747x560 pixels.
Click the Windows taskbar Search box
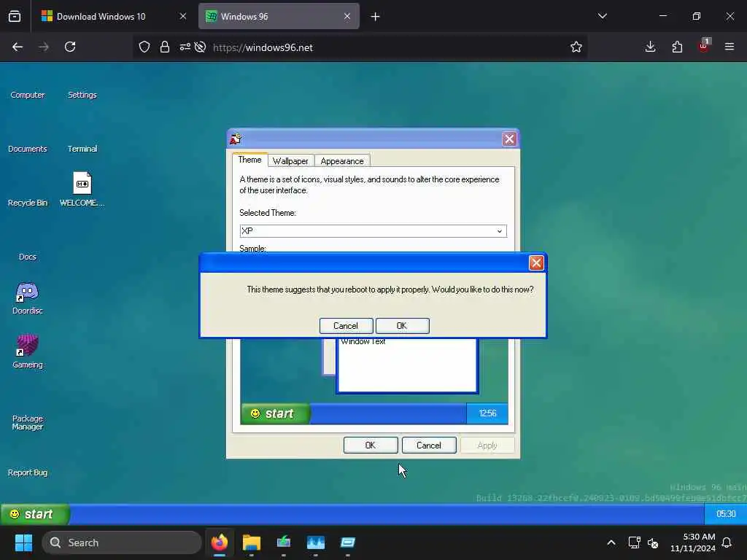[122, 542]
